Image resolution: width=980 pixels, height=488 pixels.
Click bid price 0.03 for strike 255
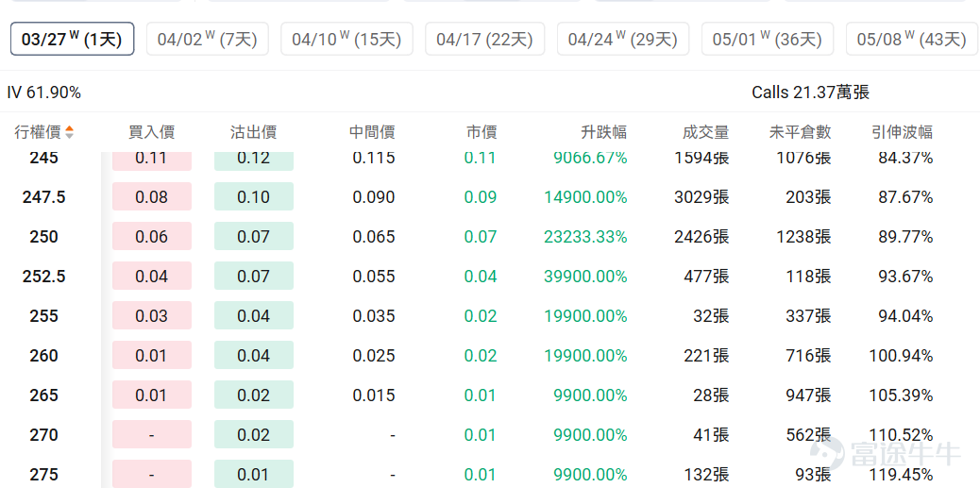(x=152, y=316)
